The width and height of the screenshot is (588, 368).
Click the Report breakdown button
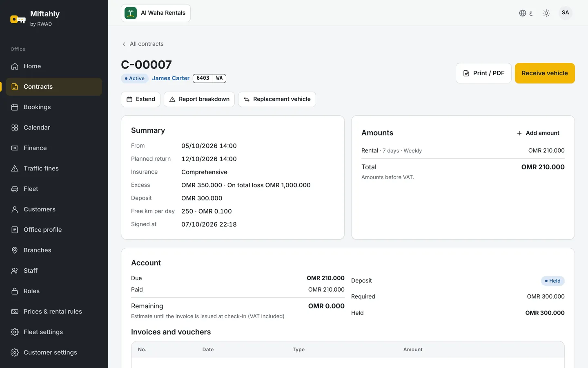tap(199, 99)
